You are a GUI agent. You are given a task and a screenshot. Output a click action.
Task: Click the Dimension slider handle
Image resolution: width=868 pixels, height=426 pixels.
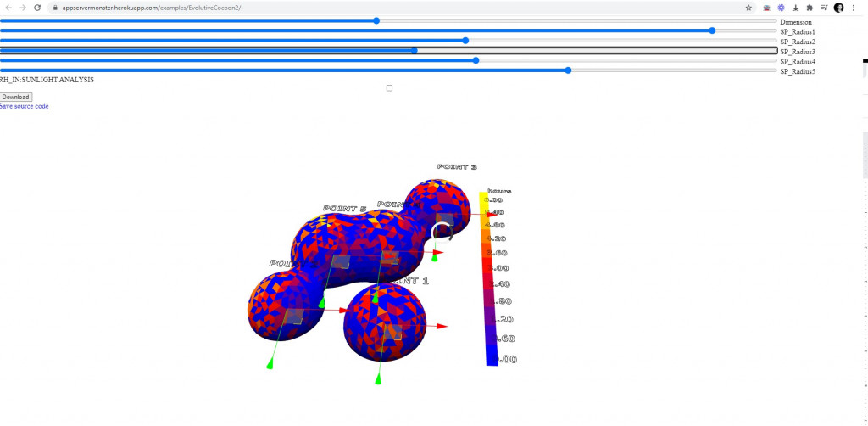point(376,21)
